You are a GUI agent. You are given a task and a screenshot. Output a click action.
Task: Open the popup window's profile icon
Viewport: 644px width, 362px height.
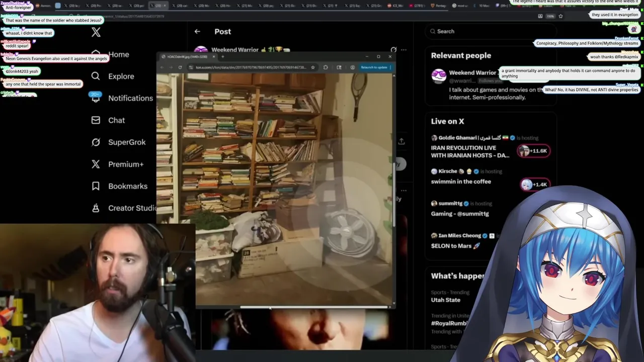(353, 67)
